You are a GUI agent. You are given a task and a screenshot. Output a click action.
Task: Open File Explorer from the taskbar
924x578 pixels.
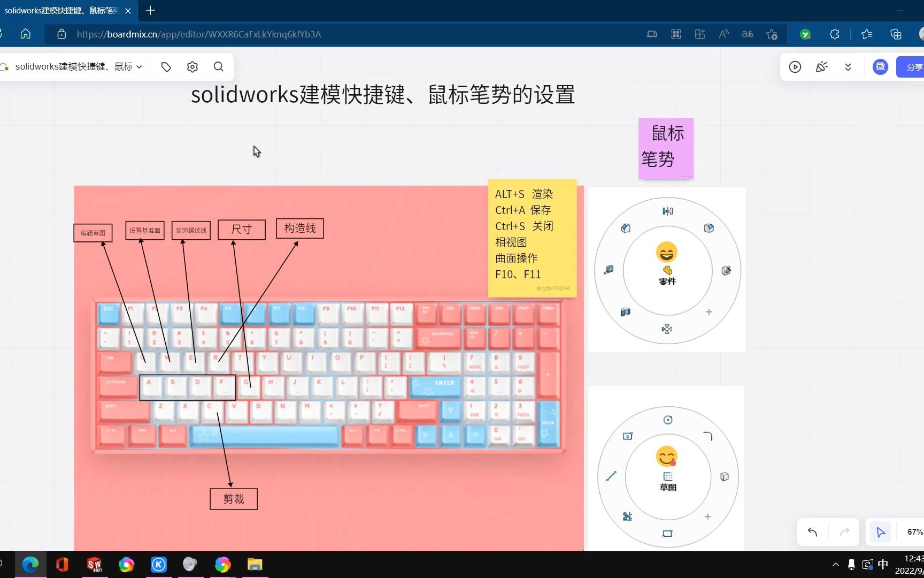[x=255, y=564]
